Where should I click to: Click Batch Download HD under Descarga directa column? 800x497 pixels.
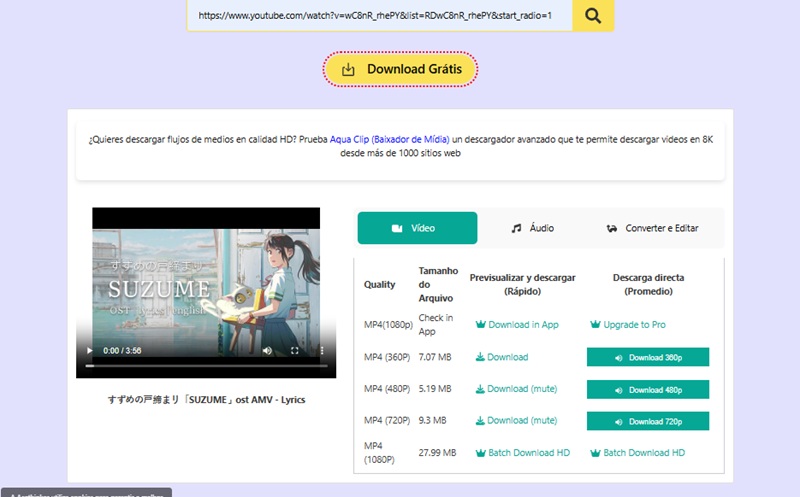638,453
